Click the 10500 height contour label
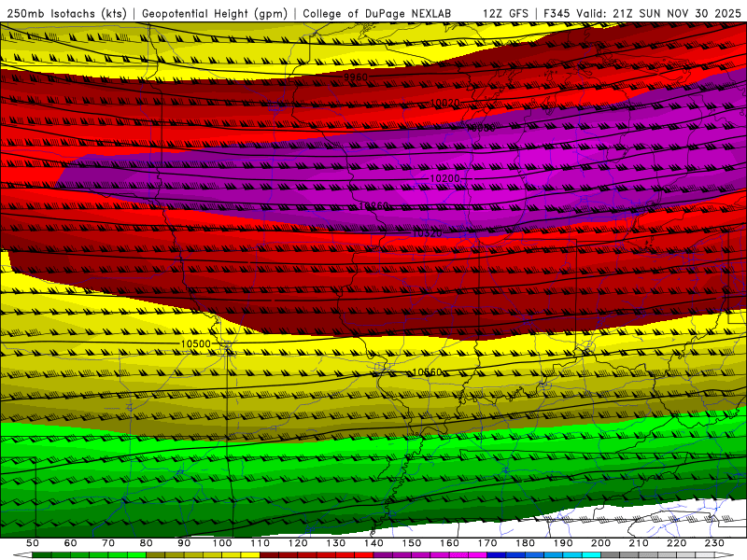Screen dimensions: 747x560 pyautogui.click(x=196, y=343)
